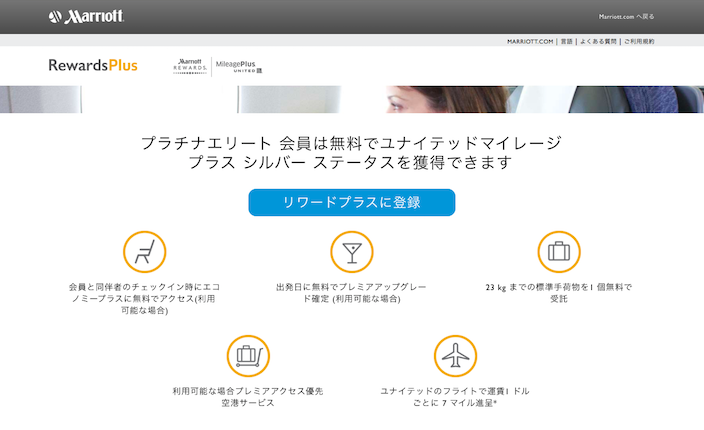This screenshot has height=430, width=704.
Task: Select the 言語 language link
Action: 567,41
